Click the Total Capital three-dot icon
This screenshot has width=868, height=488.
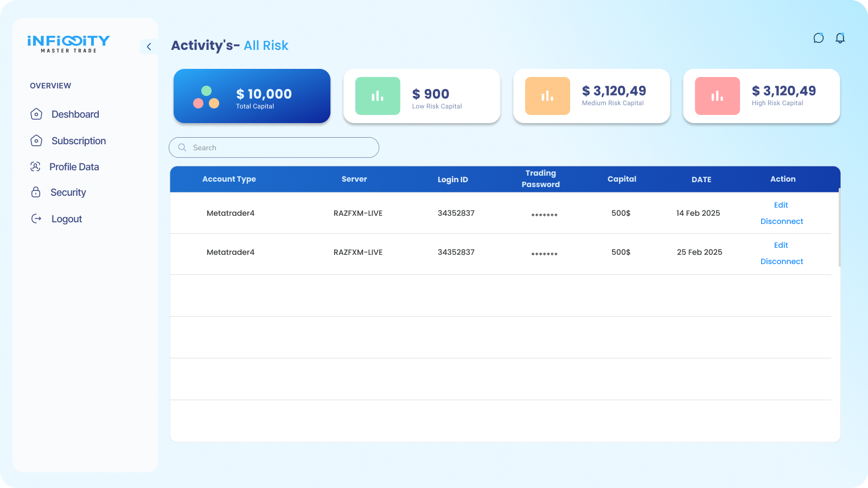(x=206, y=97)
